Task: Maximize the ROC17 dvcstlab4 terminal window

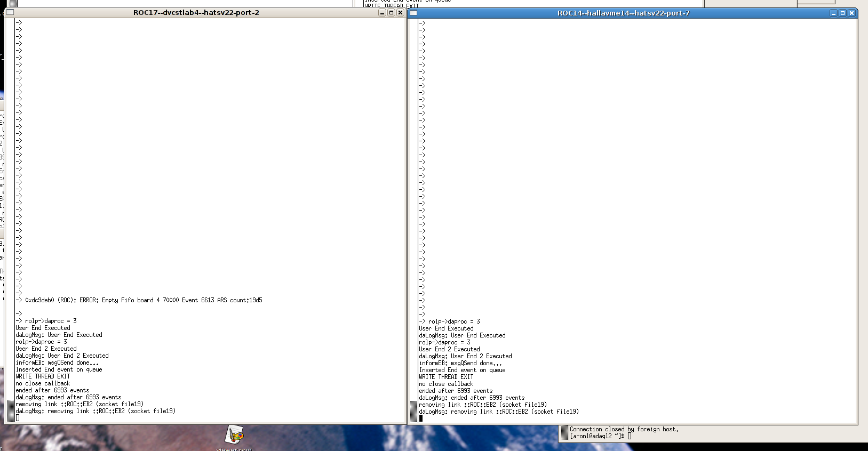Action: point(391,13)
